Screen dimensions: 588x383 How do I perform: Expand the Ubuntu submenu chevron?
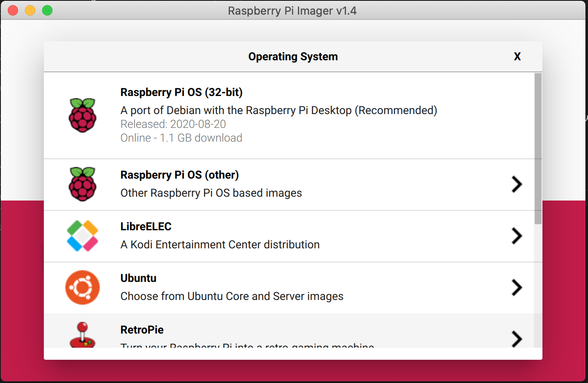[x=517, y=287]
